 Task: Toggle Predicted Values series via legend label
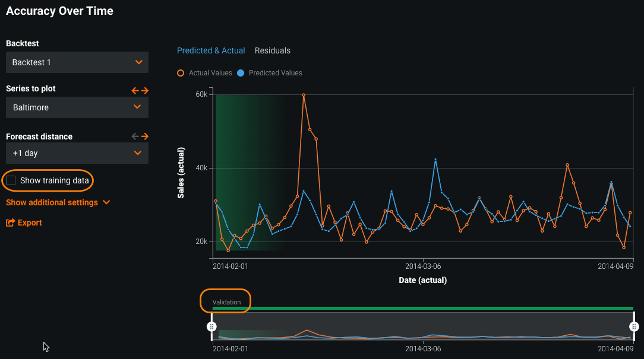(x=275, y=73)
